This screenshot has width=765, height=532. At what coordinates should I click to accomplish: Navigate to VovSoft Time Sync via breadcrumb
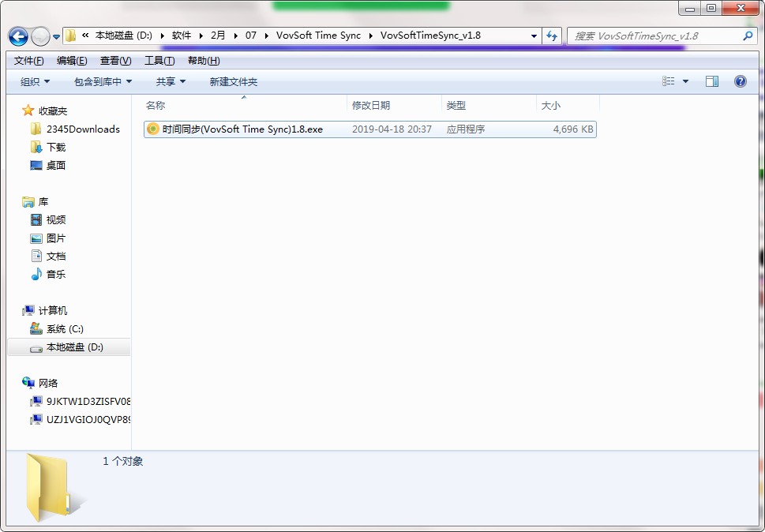[318, 36]
